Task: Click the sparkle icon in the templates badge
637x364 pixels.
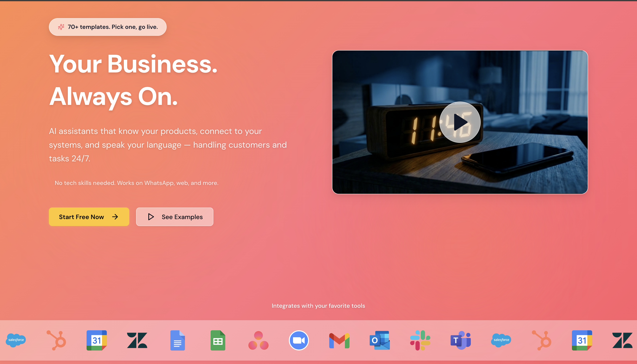Action: pos(61,27)
